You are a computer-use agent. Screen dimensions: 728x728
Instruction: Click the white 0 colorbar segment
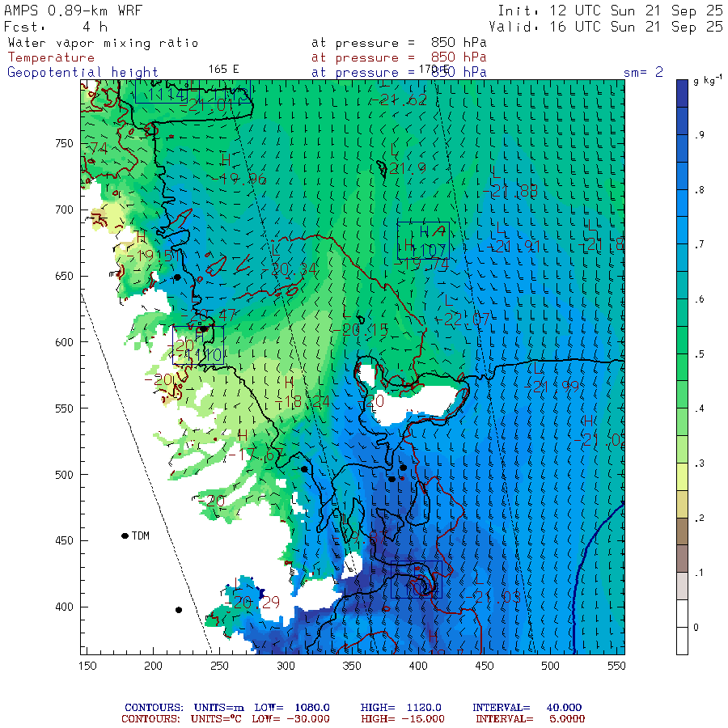point(682,627)
